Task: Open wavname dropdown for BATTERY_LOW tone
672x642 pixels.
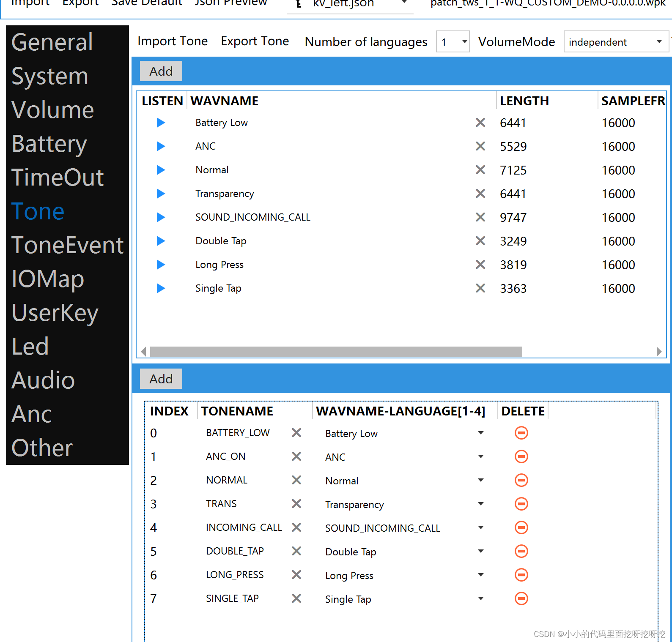Action: 481,433
